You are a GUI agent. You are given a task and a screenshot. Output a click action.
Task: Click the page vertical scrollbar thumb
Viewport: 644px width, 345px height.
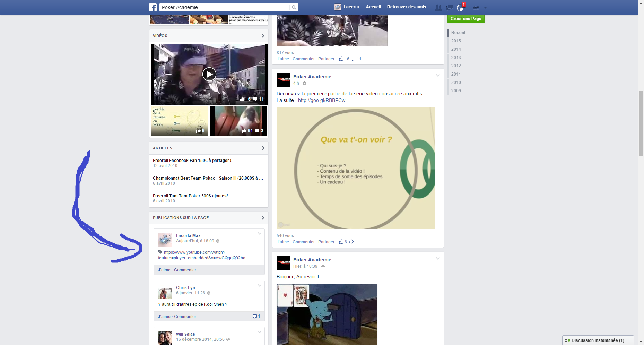coord(641,123)
